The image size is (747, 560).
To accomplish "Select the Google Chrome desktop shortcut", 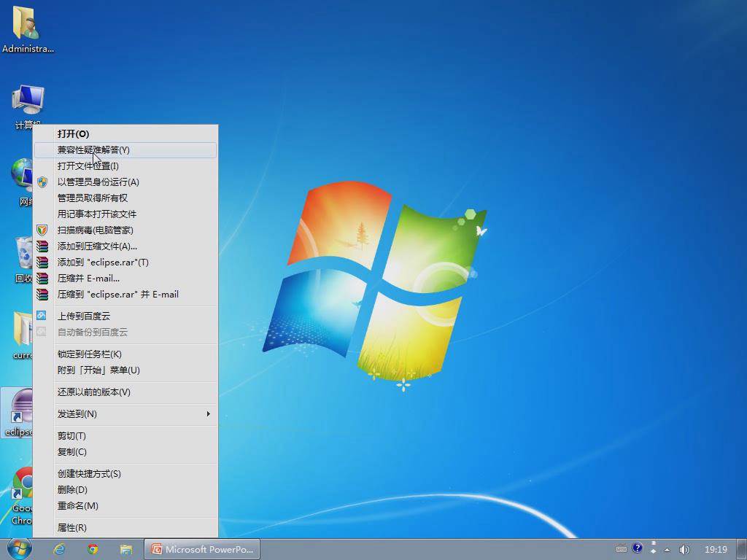I will point(21,496).
